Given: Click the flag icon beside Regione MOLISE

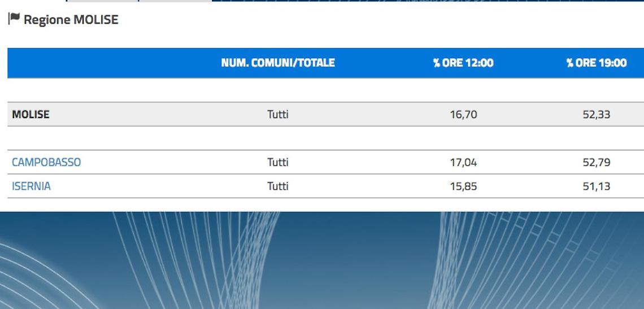Looking at the screenshot, I should (x=14, y=19).
